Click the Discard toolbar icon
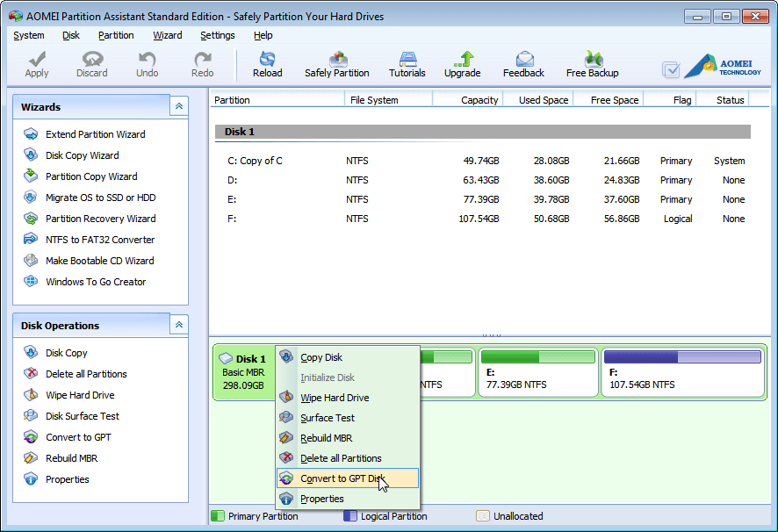This screenshot has height=532, width=778. (x=91, y=63)
